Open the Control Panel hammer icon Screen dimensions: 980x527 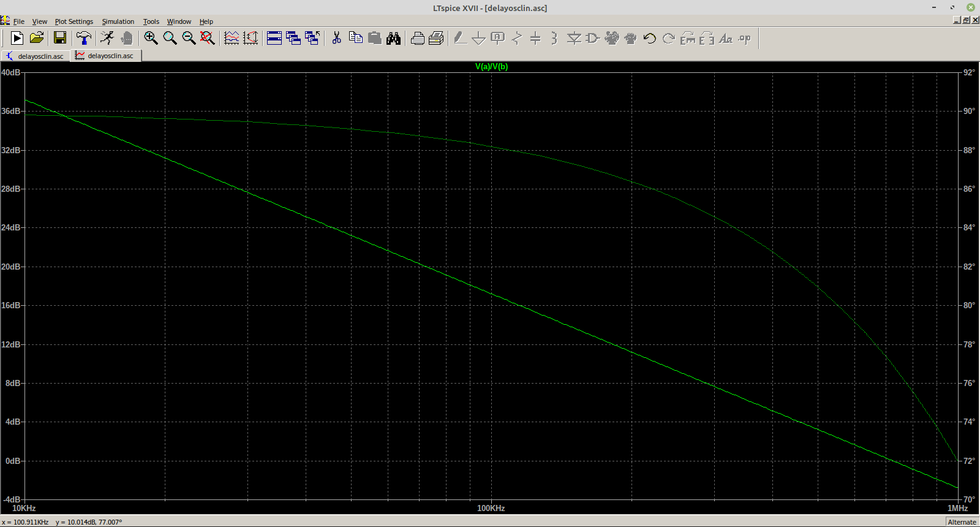click(84, 38)
